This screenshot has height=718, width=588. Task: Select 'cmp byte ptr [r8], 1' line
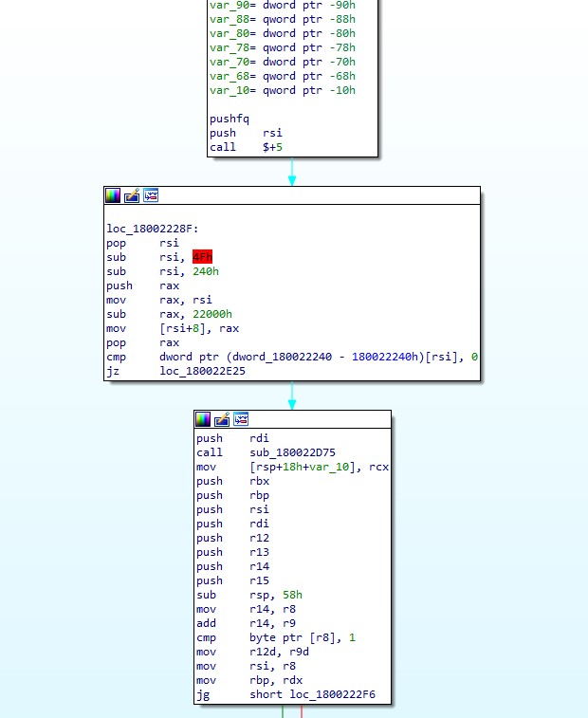click(x=276, y=637)
